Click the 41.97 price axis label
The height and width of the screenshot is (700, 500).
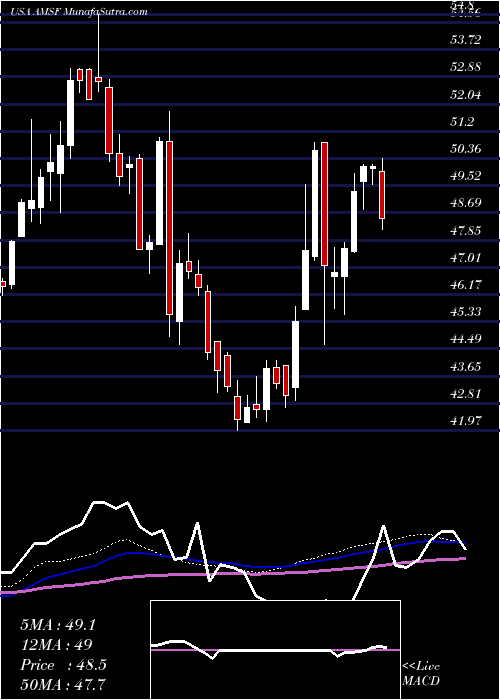point(465,421)
